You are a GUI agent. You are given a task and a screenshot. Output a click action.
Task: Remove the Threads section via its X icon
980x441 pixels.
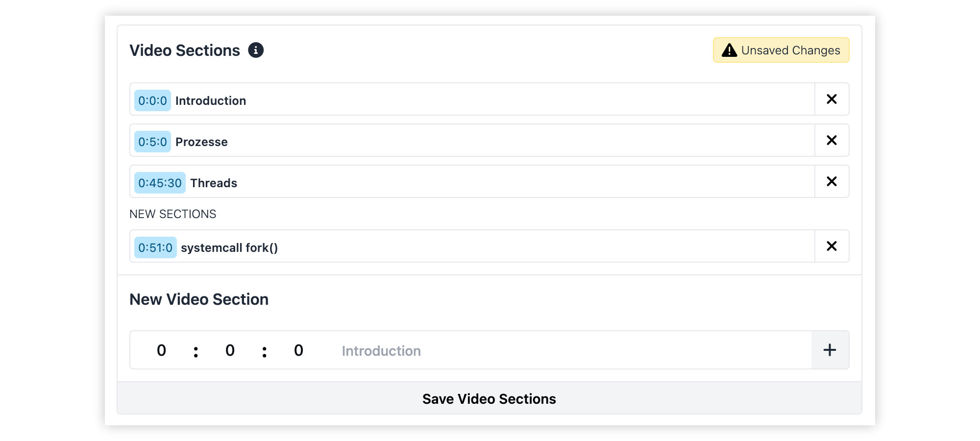832,181
